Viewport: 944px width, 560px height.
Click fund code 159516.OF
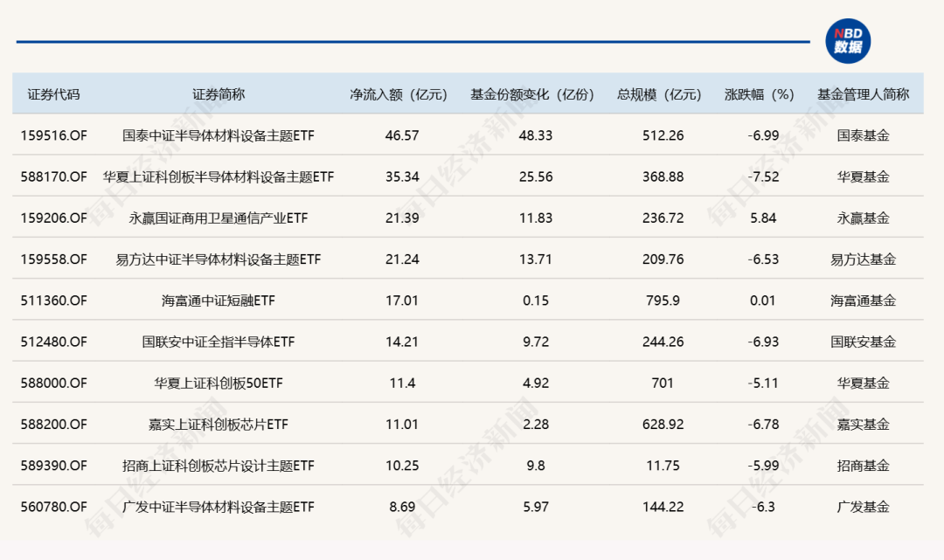pos(53,135)
